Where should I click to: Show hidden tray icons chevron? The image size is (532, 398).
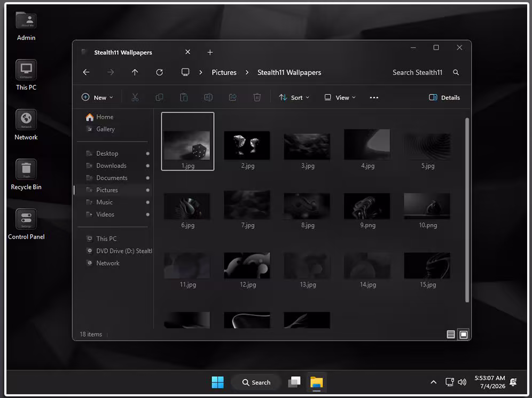tap(433, 383)
